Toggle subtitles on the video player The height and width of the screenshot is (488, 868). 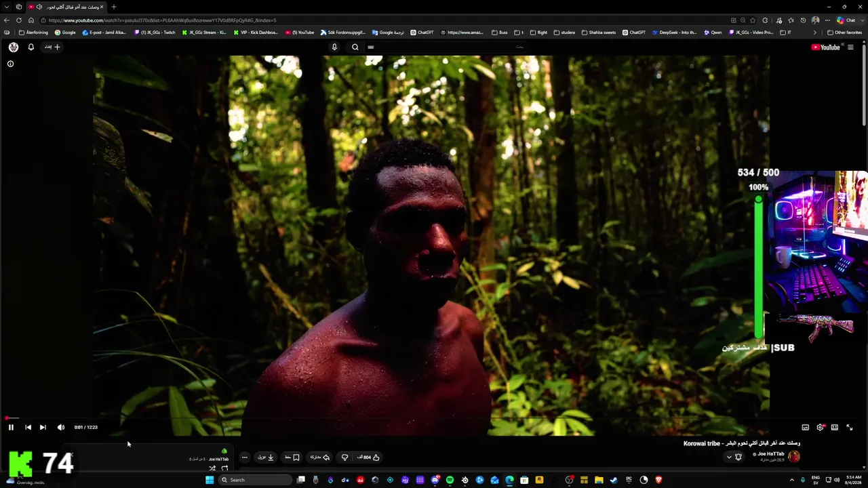[806, 427]
